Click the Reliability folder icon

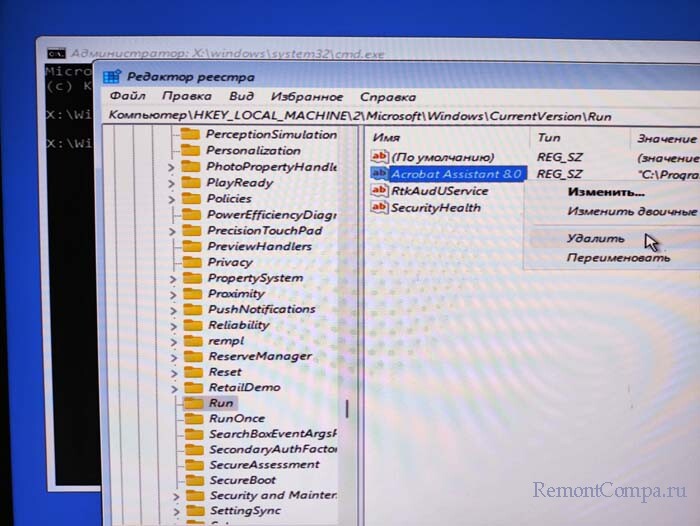coord(193,325)
